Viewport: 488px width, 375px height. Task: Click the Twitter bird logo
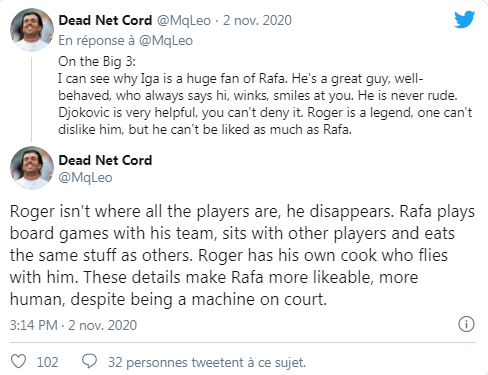pyautogui.click(x=464, y=19)
